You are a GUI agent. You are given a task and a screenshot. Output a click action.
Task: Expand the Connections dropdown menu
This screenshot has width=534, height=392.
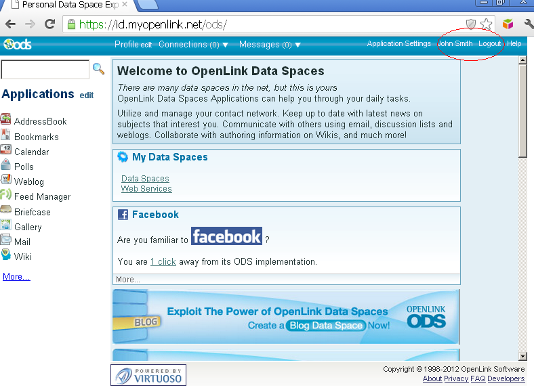point(193,45)
